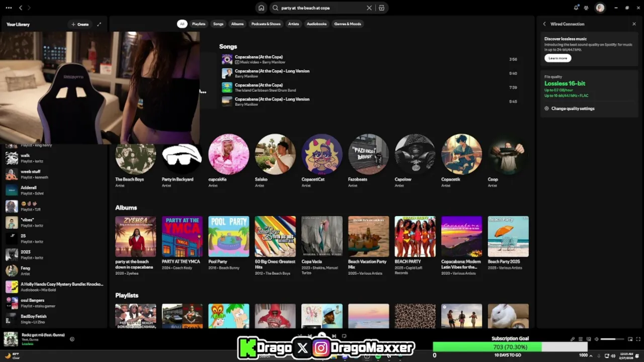Open the Friend Activity icon

586,8
